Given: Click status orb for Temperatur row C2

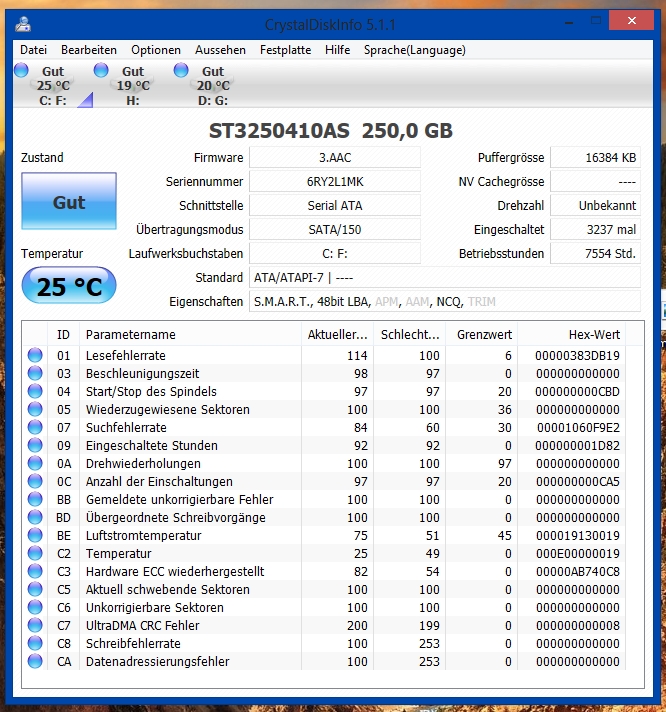Looking at the screenshot, I should point(35,553).
